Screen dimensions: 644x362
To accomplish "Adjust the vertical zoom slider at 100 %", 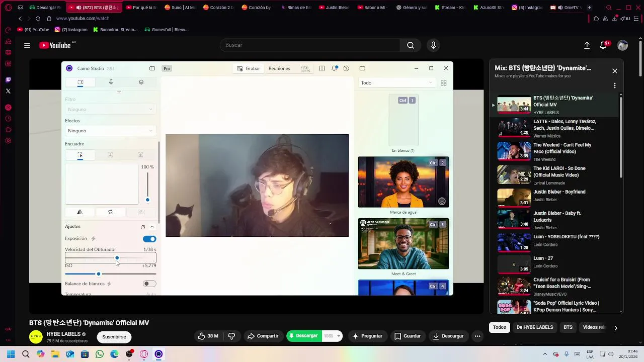I will (x=147, y=187).
